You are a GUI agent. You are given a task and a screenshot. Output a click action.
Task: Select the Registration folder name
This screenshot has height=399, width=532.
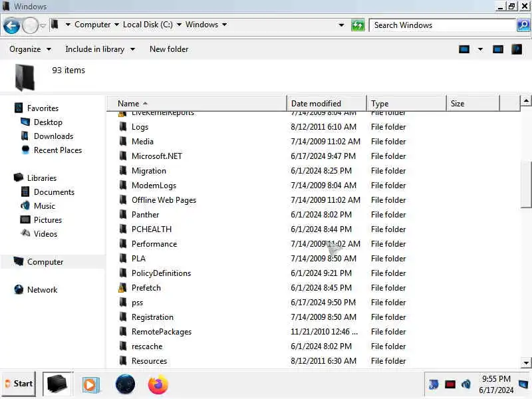[x=152, y=317]
